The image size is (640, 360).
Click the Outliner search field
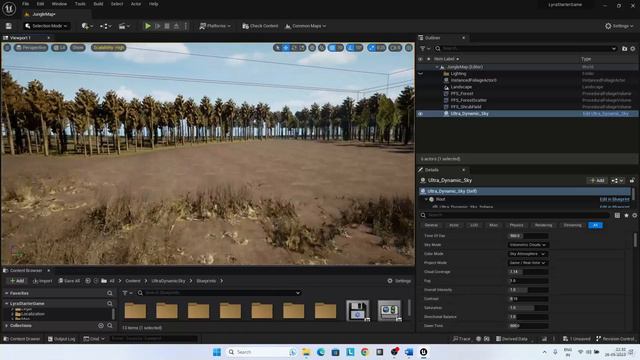(x=525, y=49)
